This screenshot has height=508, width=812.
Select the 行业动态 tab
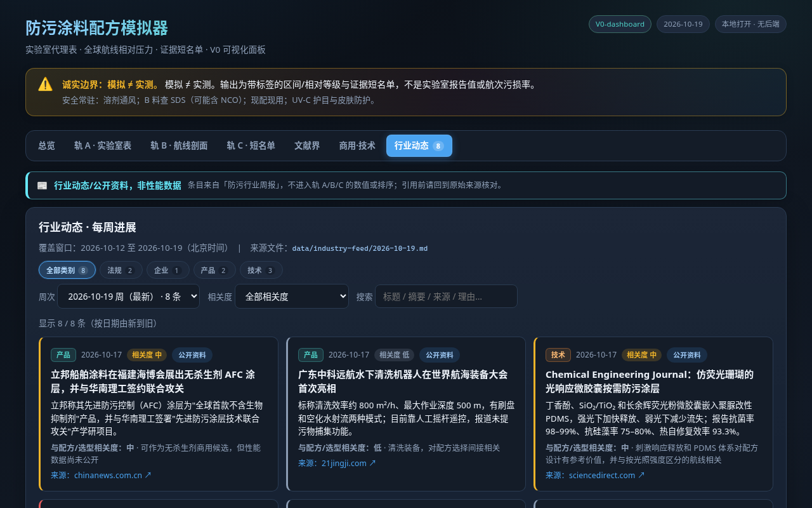pyautogui.click(x=419, y=145)
